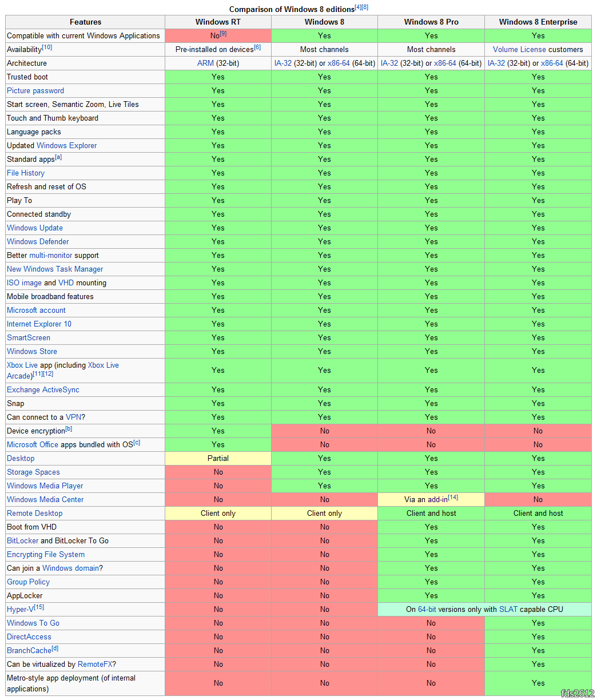Follow the Windows Media Center link
Viewport: 597px width, 700px height.
tap(45, 499)
